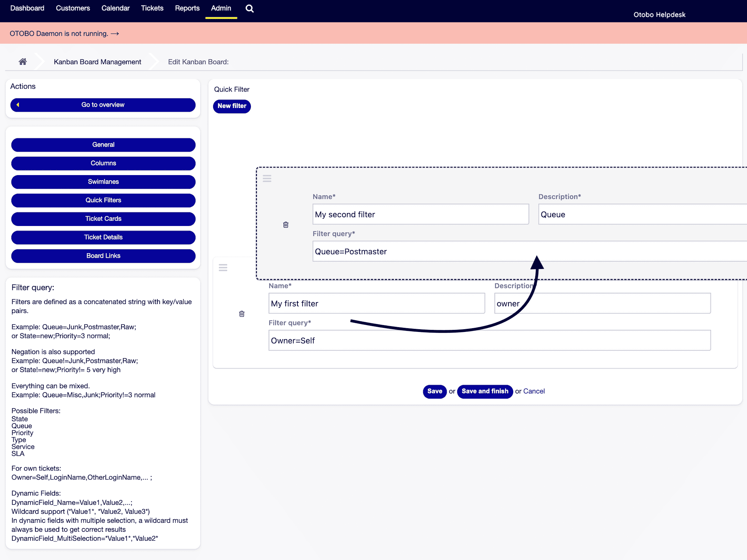This screenshot has height=560, width=747.
Task: Focus the 'owner' description field
Action: pos(603,303)
